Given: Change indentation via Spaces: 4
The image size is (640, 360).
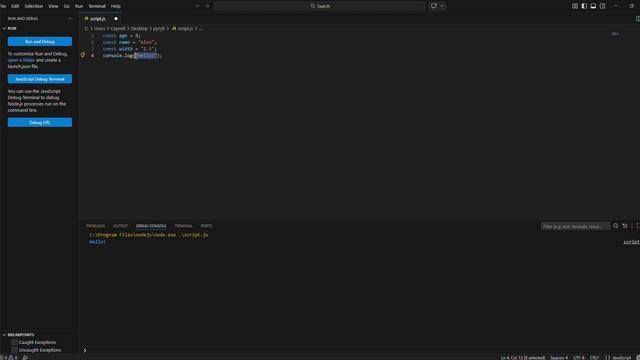Looking at the screenshot, I should pos(559,358).
